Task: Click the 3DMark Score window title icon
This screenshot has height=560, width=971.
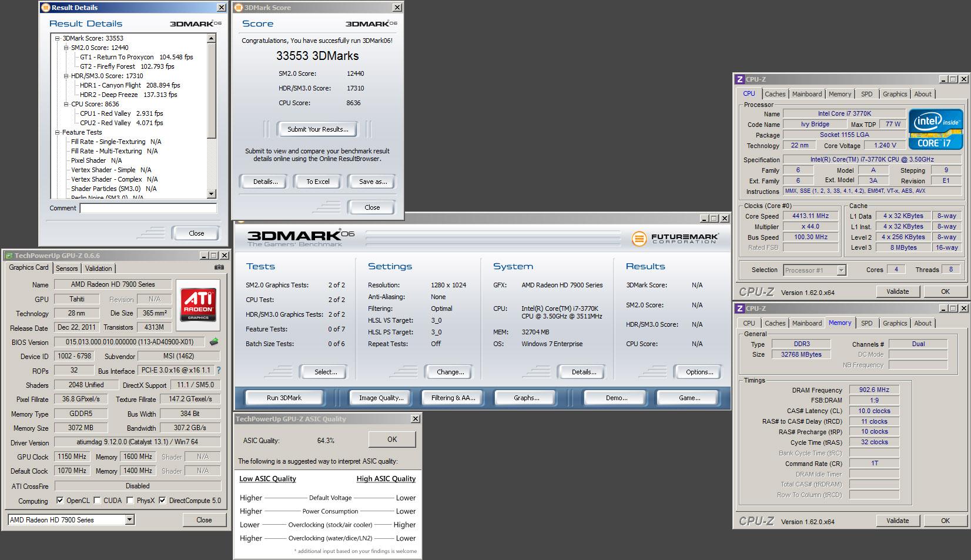Action: point(238,8)
